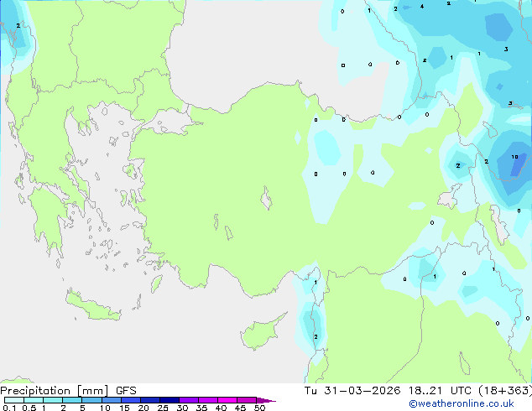Pick the 20–25 mm dark blue legend swatch

click(x=150, y=400)
